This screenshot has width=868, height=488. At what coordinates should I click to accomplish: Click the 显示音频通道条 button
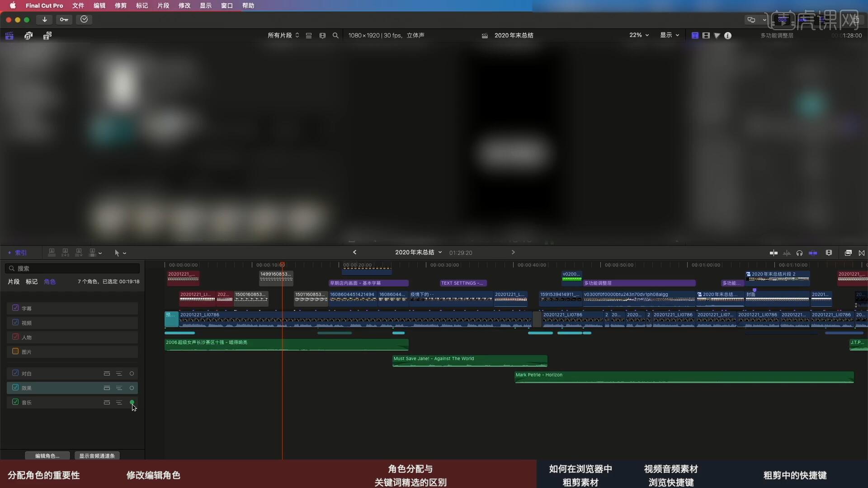tap(97, 455)
